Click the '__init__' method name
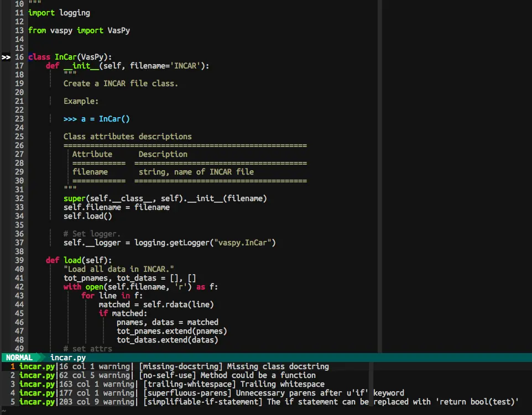This screenshot has width=532, height=415. (81, 66)
